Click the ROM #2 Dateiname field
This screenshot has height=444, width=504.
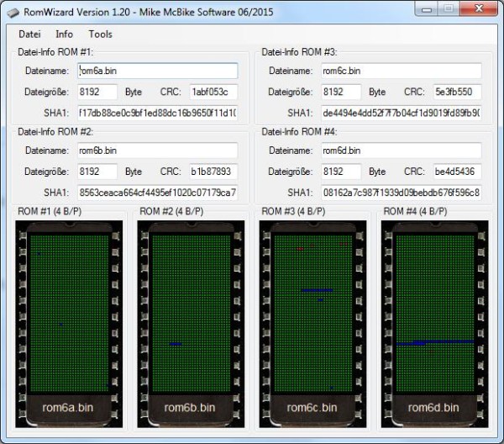point(157,151)
